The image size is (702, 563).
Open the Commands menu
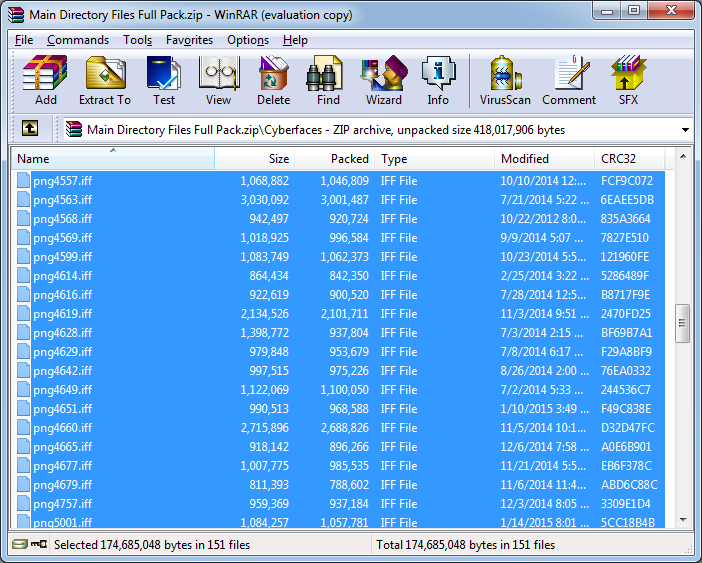point(78,40)
